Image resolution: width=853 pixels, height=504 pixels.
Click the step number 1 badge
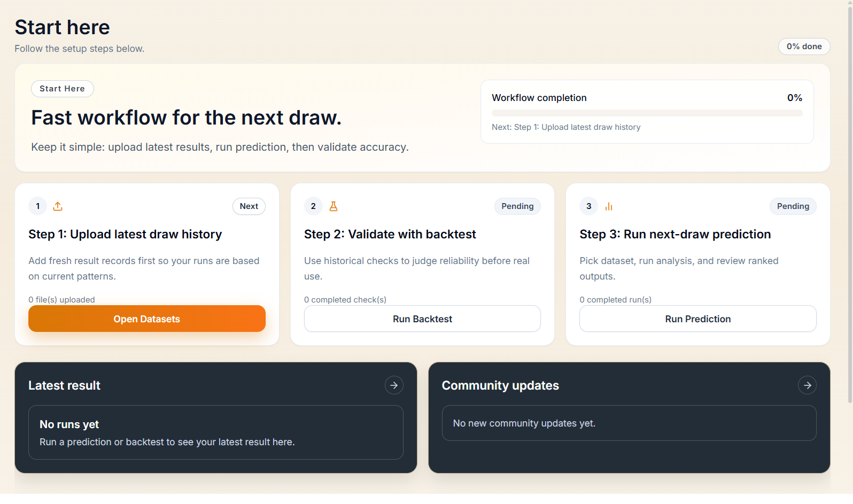[x=38, y=206]
